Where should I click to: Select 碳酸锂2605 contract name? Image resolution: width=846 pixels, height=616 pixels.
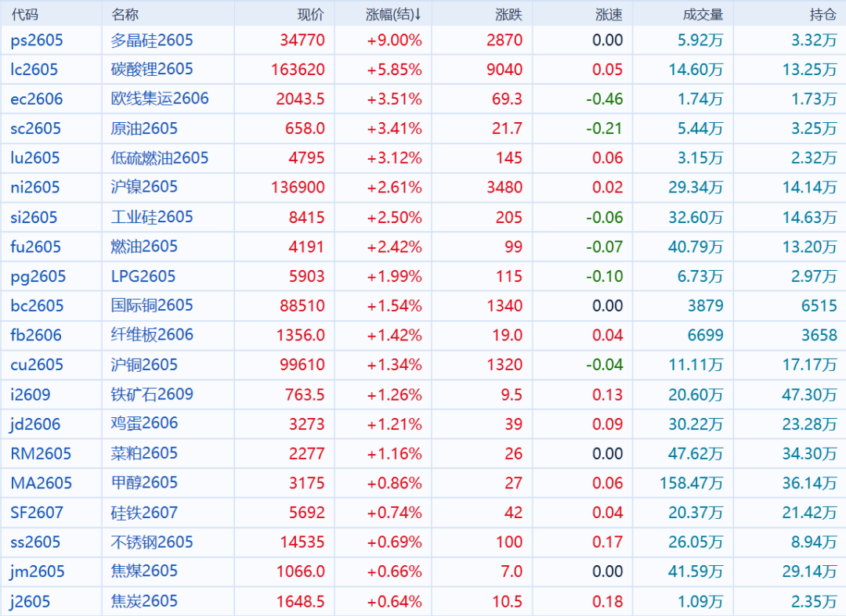(152, 70)
